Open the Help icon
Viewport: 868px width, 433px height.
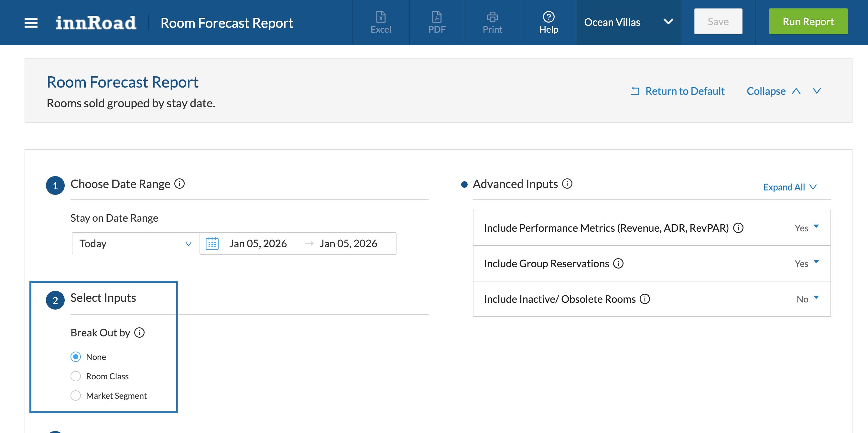[x=548, y=22]
